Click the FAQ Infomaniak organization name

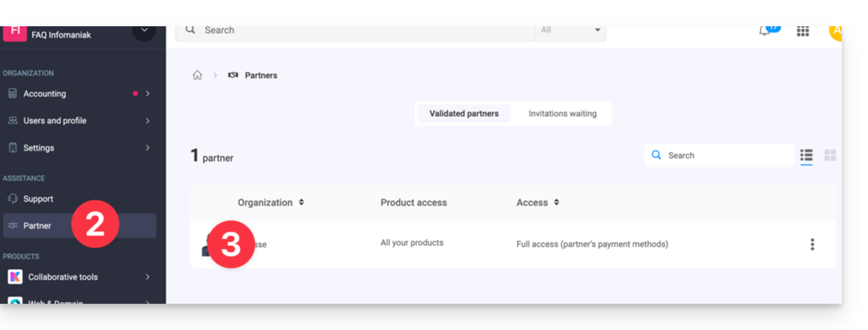[62, 35]
